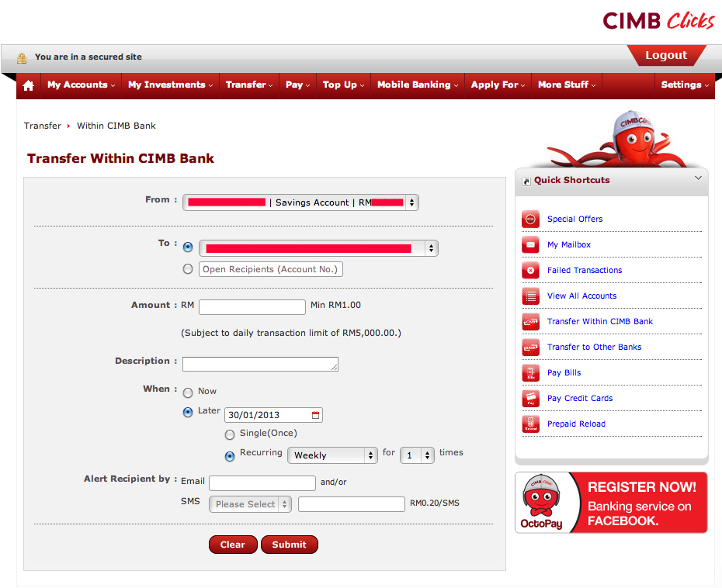Click the View All Accounts list icon
The image size is (722, 588).
point(530,296)
